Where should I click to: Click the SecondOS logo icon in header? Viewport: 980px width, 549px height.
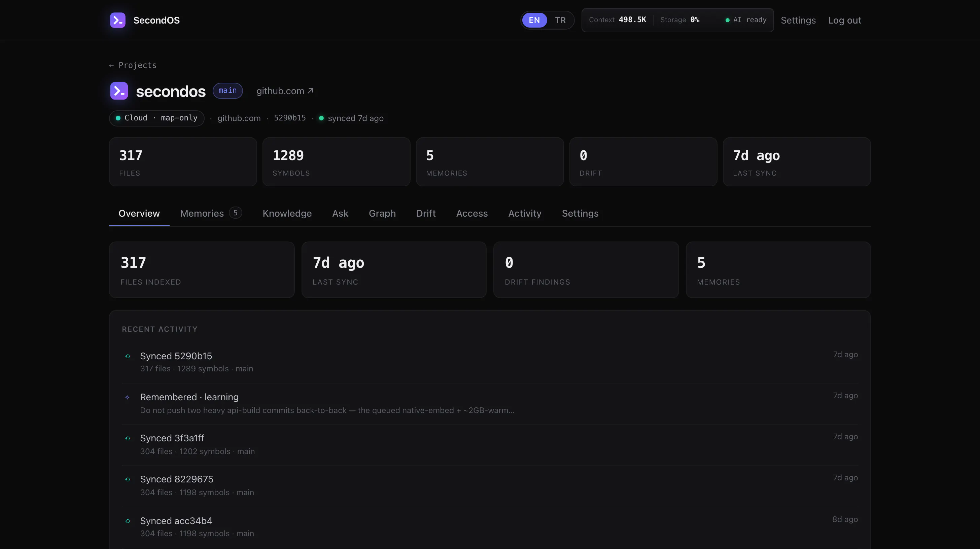click(x=117, y=20)
